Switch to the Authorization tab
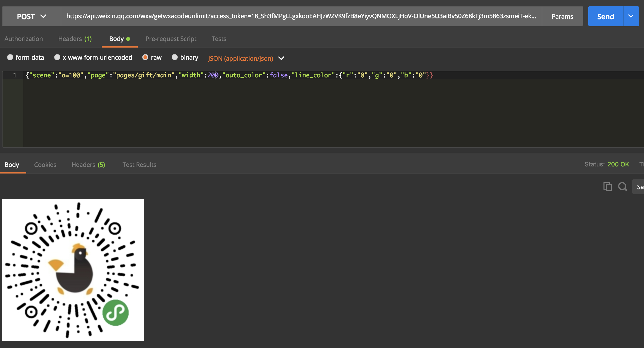The image size is (644, 348). 24,39
